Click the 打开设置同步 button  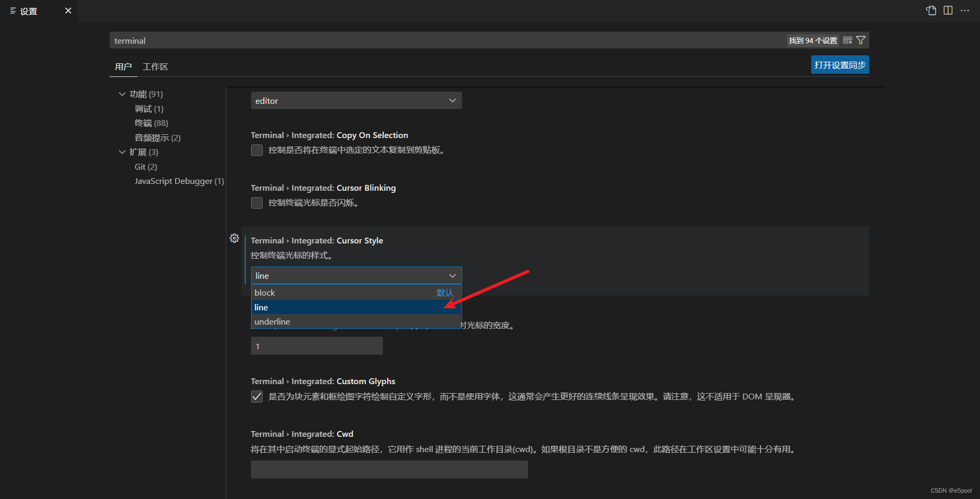point(840,65)
